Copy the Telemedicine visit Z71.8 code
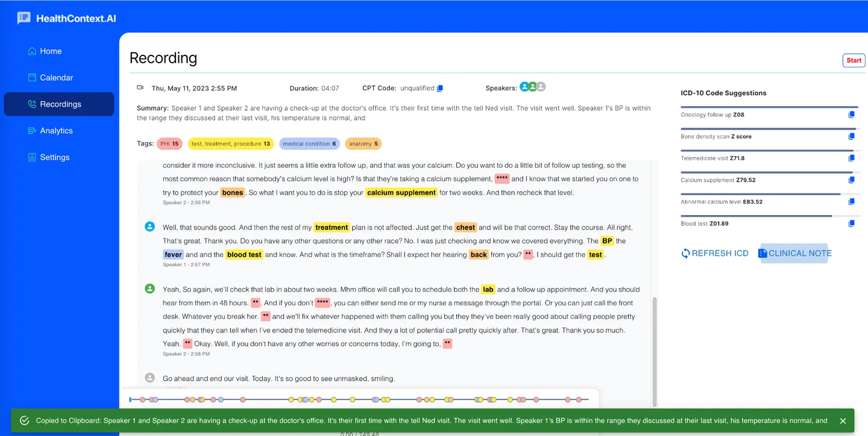The image size is (868, 436). tap(851, 158)
